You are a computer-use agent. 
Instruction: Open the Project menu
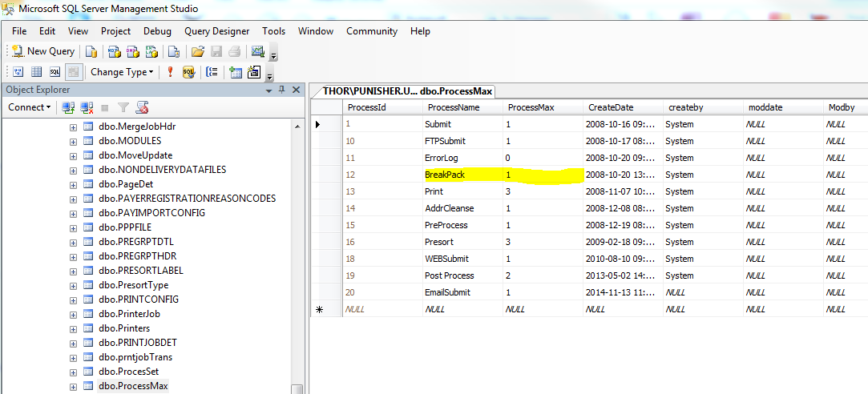(x=115, y=31)
